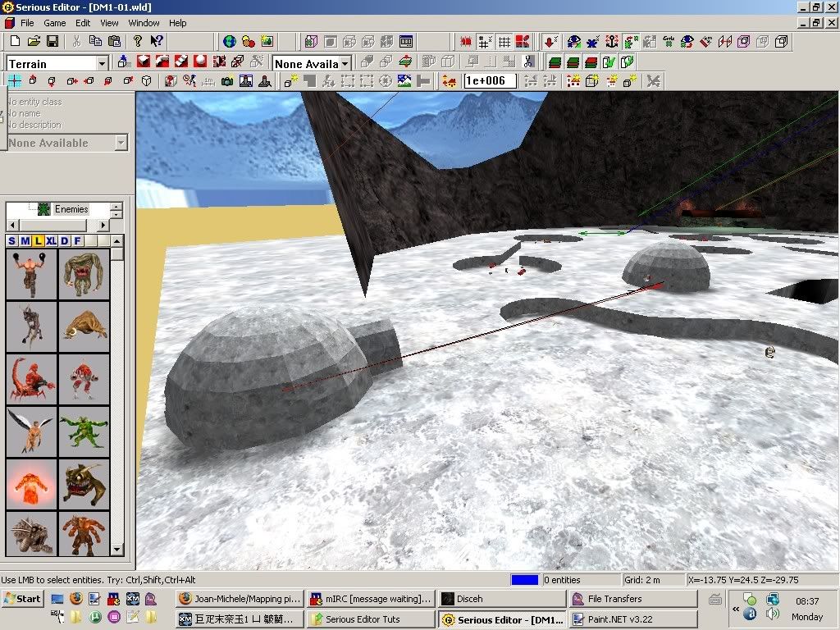The width and height of the screenshot is (840, 630).
Task: Toggle the L size filter button
Action: pyautogui.click(x=38, y=241)
